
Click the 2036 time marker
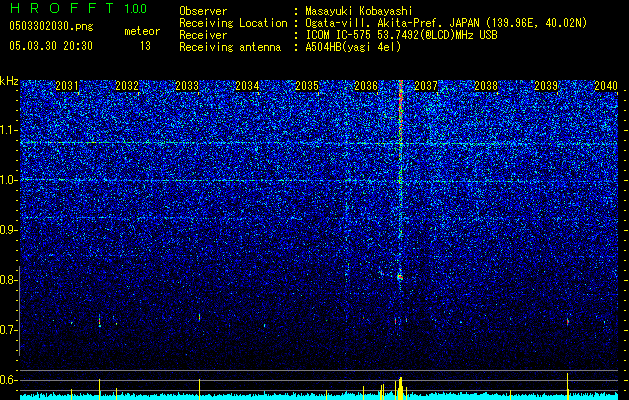click(x=366, y=85)
